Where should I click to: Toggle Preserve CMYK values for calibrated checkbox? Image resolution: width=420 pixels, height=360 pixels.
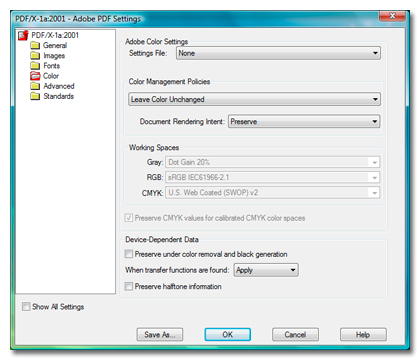coord(129,218)
